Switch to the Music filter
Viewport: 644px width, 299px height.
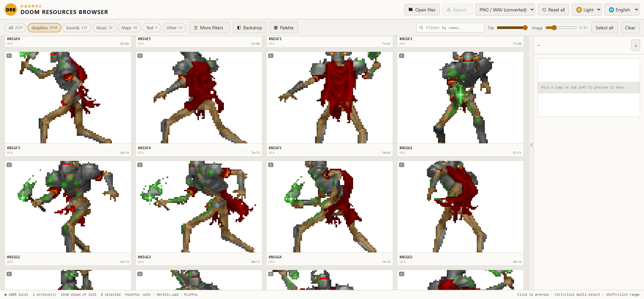pos(104,28)
